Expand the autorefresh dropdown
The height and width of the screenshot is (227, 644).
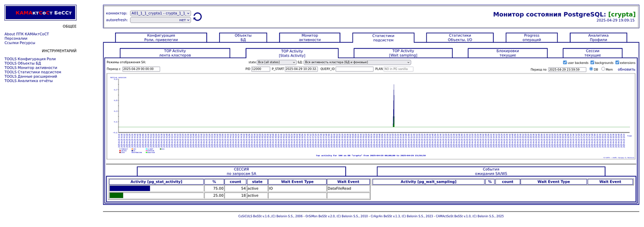pos(160,20)
